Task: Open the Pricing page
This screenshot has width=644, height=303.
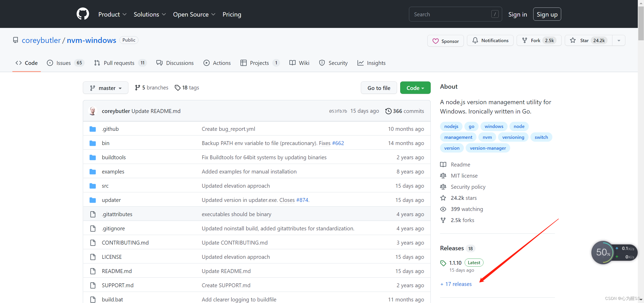Action: click(232, 14)
